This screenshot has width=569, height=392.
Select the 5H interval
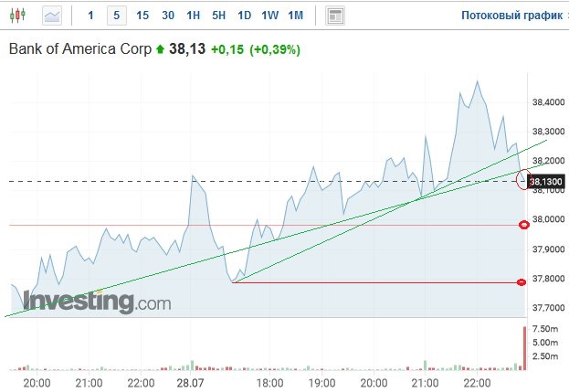click(218, 16)
